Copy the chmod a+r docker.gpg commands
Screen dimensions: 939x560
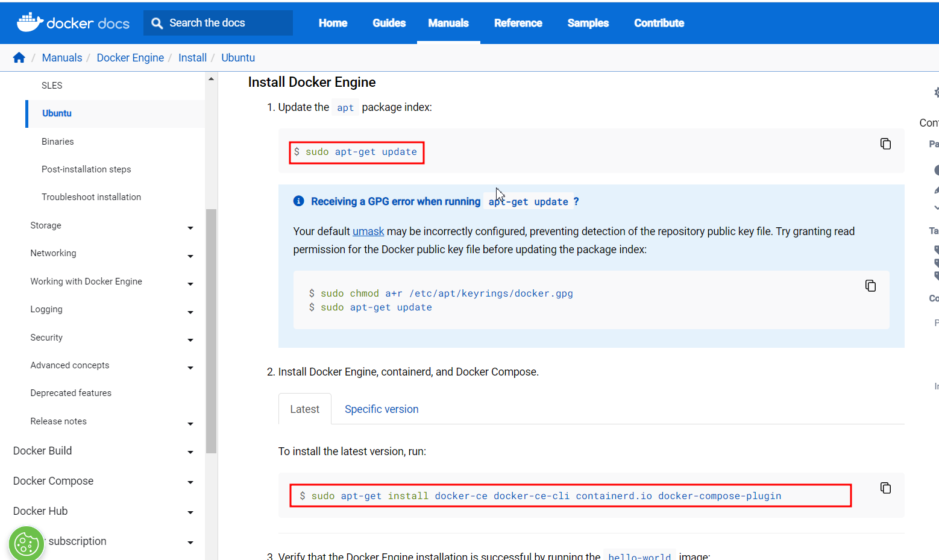870,286
